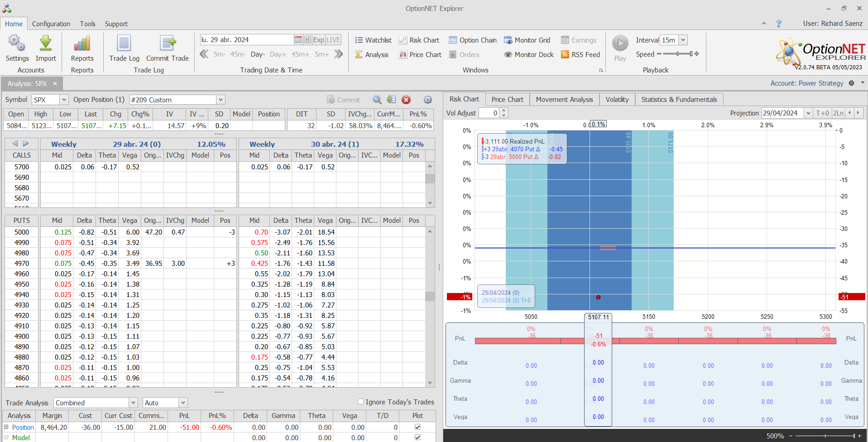
Task: Enable Ignore Today's Trades checkbox
Action: [361, 402]
